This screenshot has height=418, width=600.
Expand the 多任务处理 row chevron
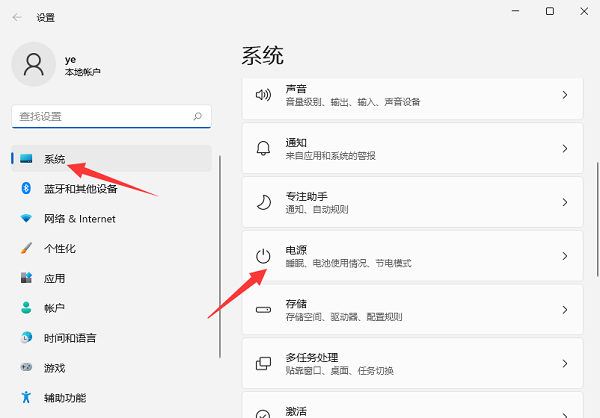tap(564, 364)
